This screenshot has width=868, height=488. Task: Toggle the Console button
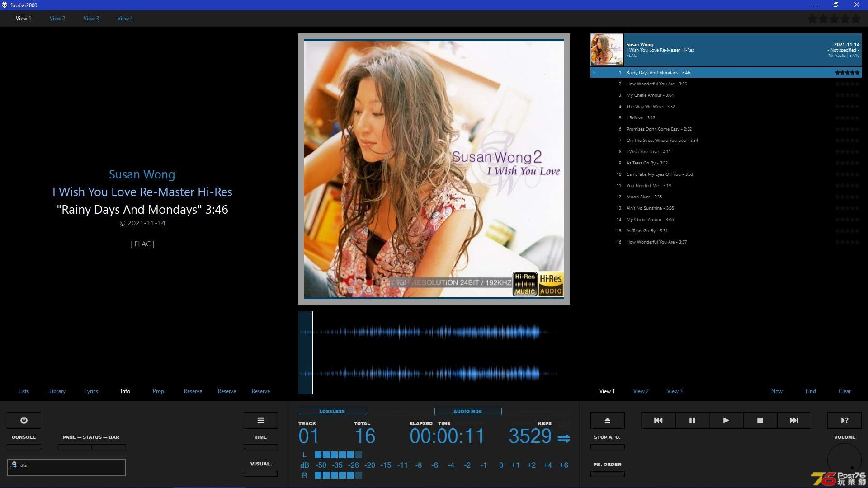[24, 447]
